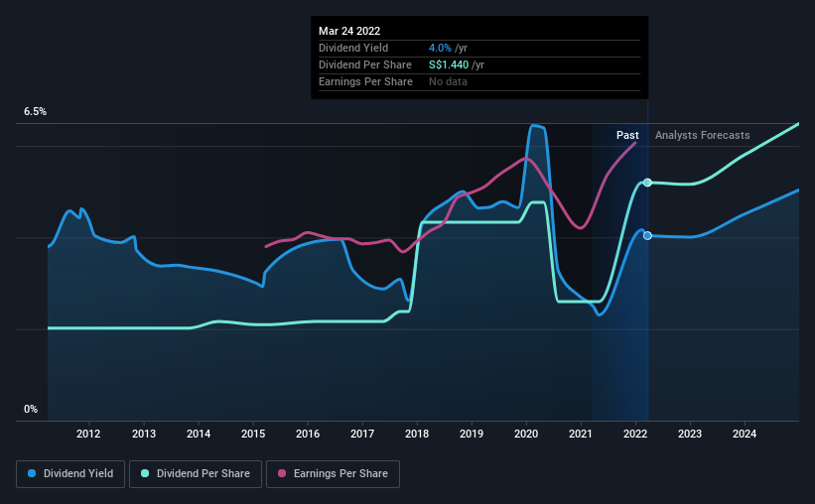Viewport: 815px width, 504px height.
Task: Click the Mar 24 2022 tooltip date
Action: (x=351, y=31)
